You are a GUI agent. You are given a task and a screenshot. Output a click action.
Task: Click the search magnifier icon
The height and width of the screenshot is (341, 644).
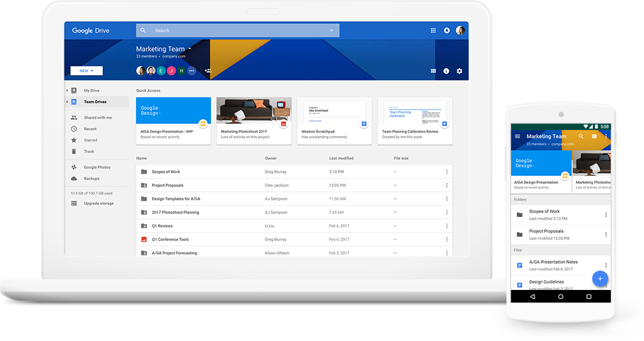[143, 31]
